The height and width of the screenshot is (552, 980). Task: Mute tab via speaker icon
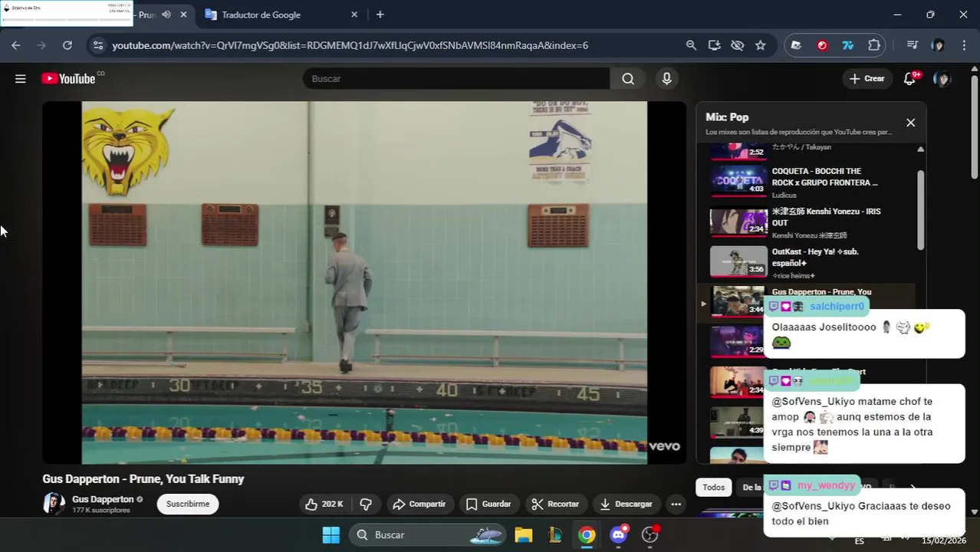[x=166, y=15]
